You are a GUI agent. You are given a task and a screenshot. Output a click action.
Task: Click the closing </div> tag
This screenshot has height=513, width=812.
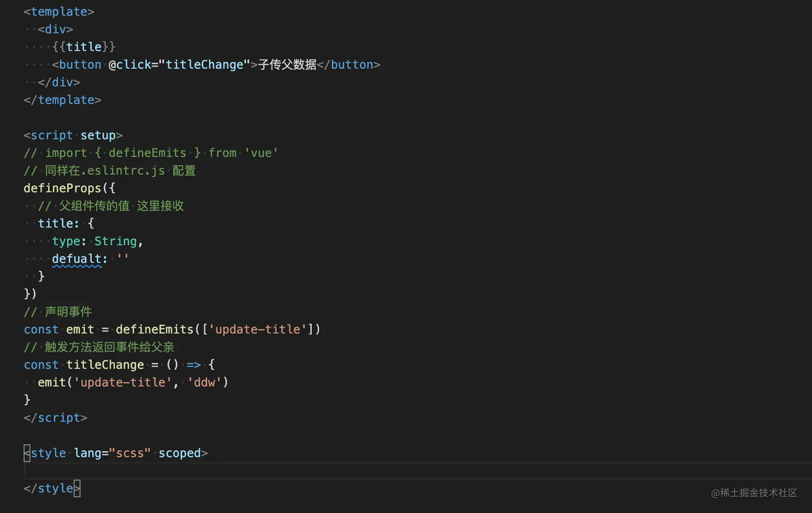click(59, 82)
